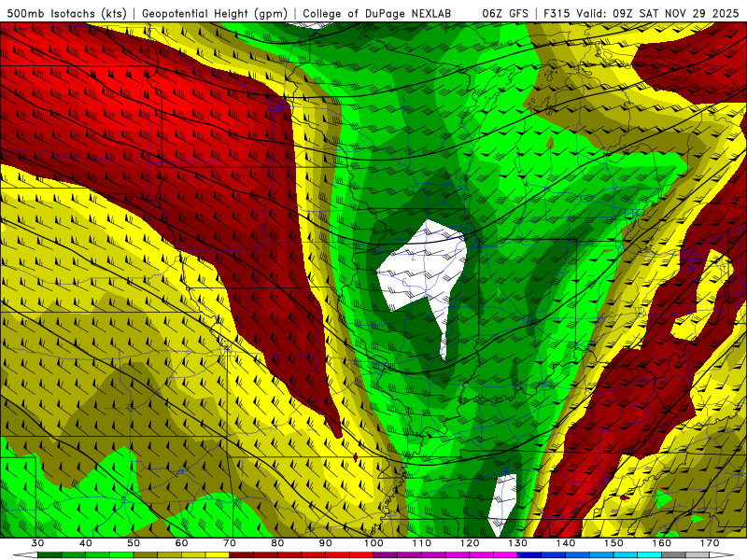Click the '170' color scale label
Image resolution: width=747 pixels, height=560 pixels.
point(710,543)
